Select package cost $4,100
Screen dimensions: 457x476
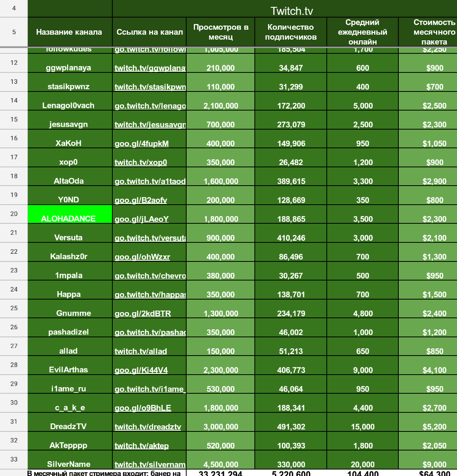pos(428,365)
